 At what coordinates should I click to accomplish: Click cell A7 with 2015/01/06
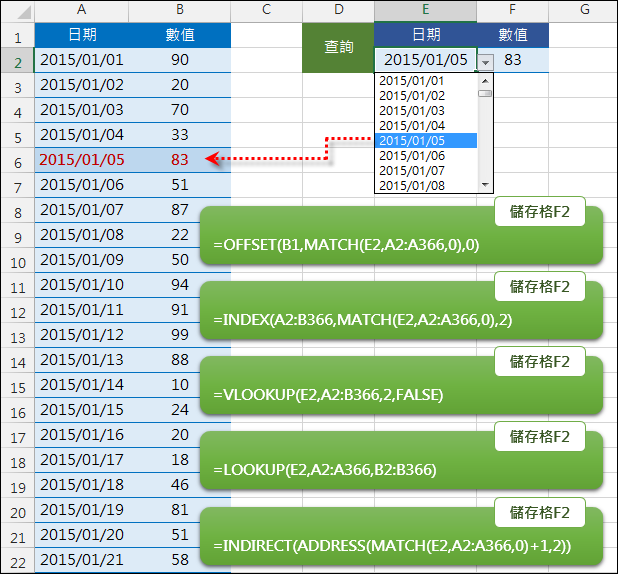click(82, 185)
